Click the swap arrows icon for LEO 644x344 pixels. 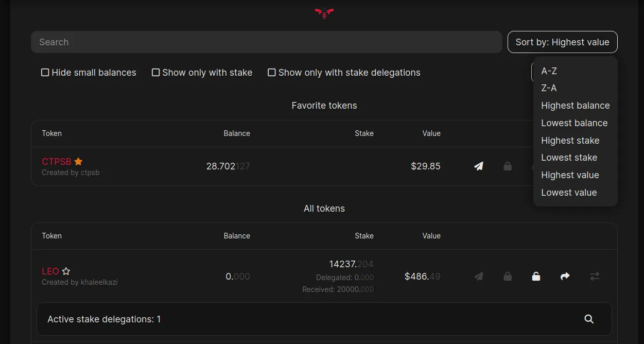coord(595,276)
